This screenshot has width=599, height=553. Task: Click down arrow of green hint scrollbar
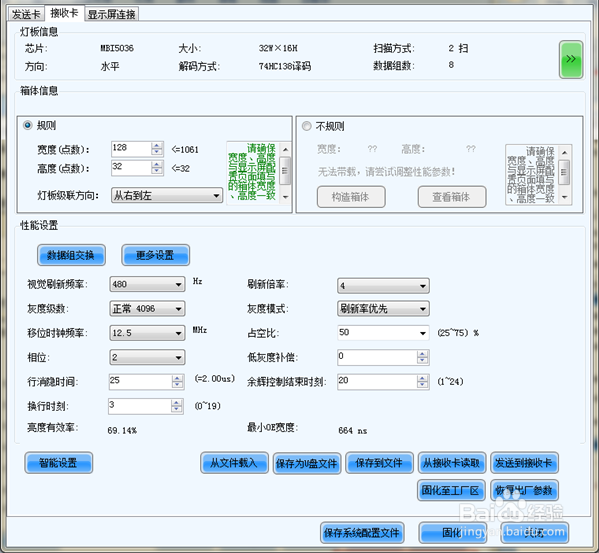[x=285, y=197]
